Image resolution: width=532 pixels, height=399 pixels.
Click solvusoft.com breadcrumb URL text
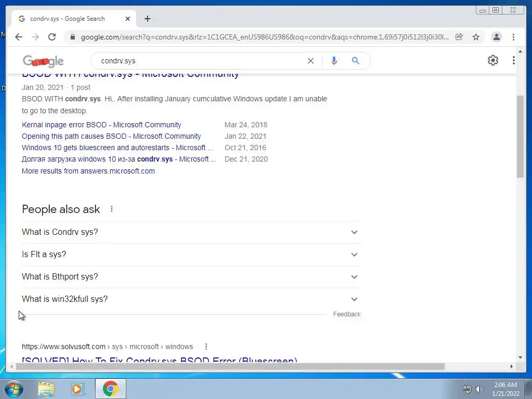[107, 347]
